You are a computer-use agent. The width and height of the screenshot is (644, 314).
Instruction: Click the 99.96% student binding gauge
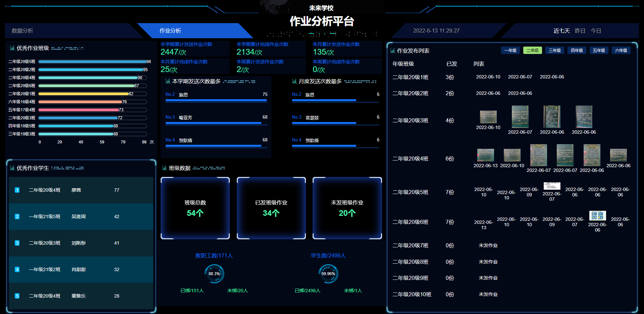(328, 274)
